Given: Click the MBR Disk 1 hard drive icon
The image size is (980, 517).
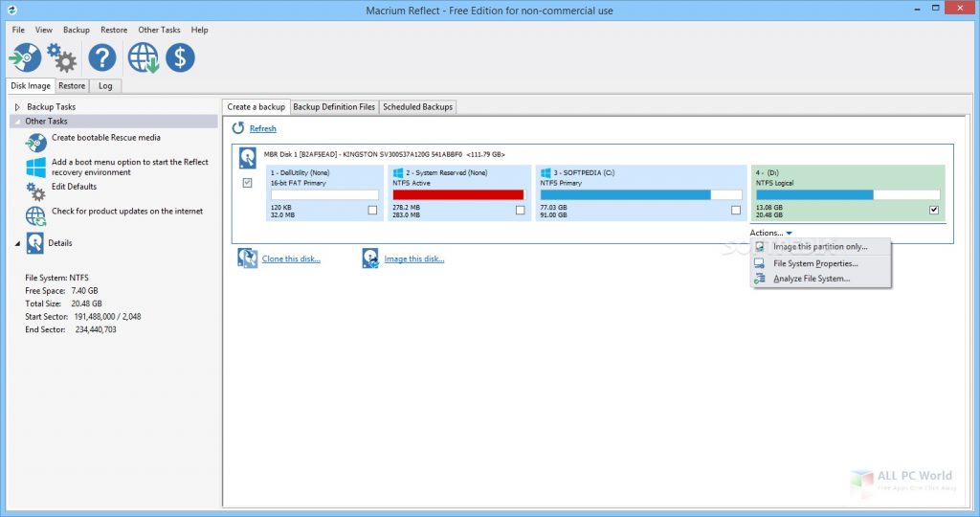Looking at the screenshot, I should [248, 158].
